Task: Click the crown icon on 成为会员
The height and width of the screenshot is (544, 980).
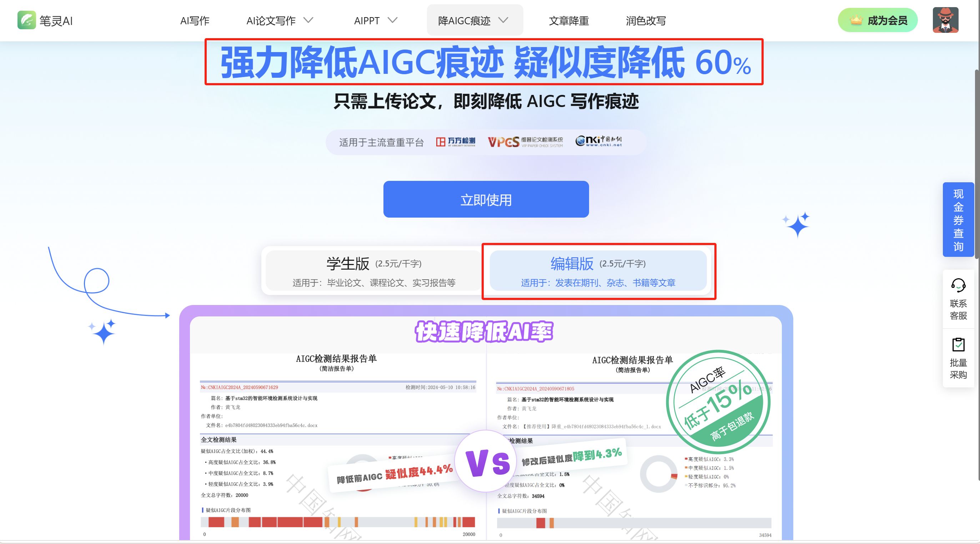Action: pyautogui.click(x=856, y=20)
